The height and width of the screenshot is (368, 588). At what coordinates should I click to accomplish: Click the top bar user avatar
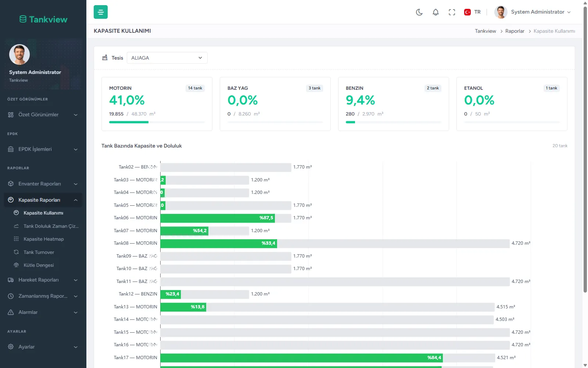pos(501,12)
